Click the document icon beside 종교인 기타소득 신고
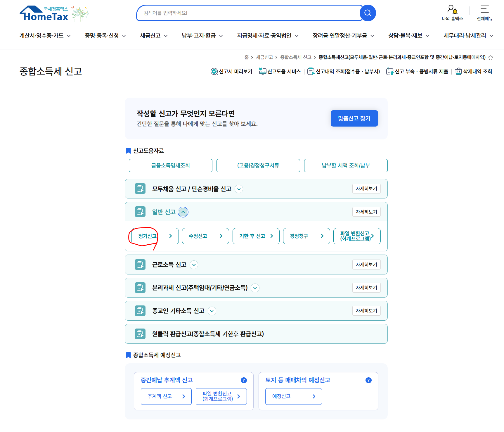The width and height of the screenshot is (504, 432). 140,311
